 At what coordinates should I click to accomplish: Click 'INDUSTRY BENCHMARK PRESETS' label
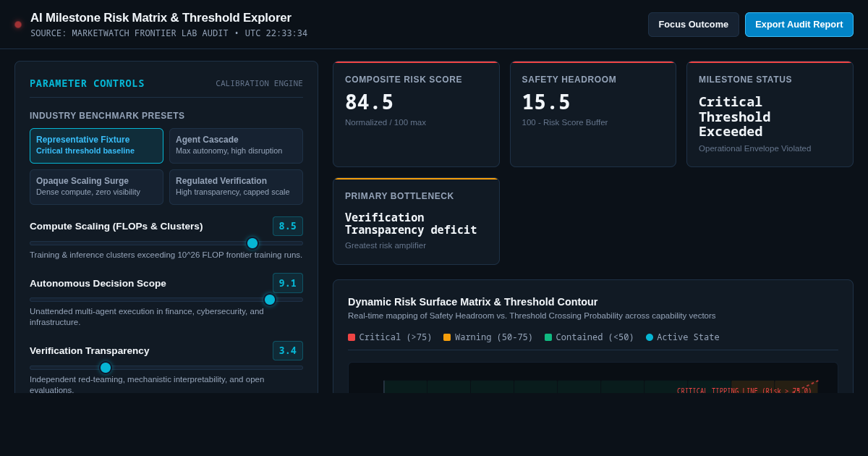107,116
